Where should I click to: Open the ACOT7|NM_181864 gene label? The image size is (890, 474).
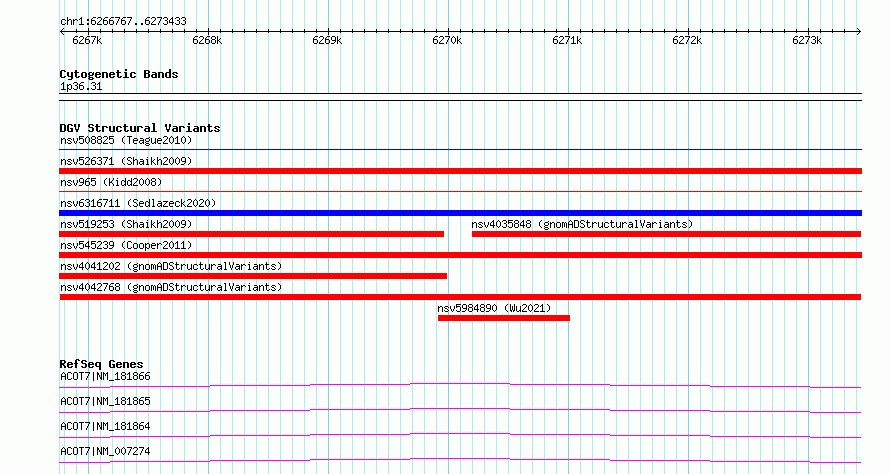(105, 426)
